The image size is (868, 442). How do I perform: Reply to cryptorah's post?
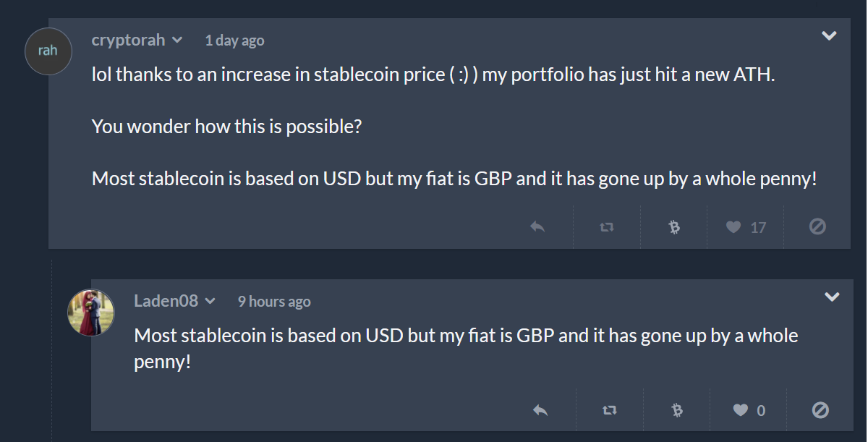(537, 227)
